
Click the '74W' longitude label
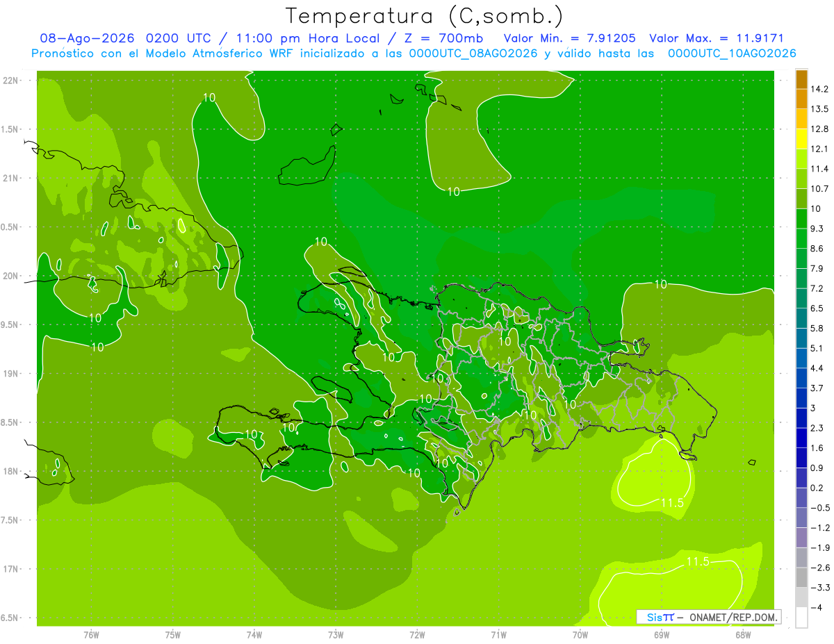click(x=254, y=635)
